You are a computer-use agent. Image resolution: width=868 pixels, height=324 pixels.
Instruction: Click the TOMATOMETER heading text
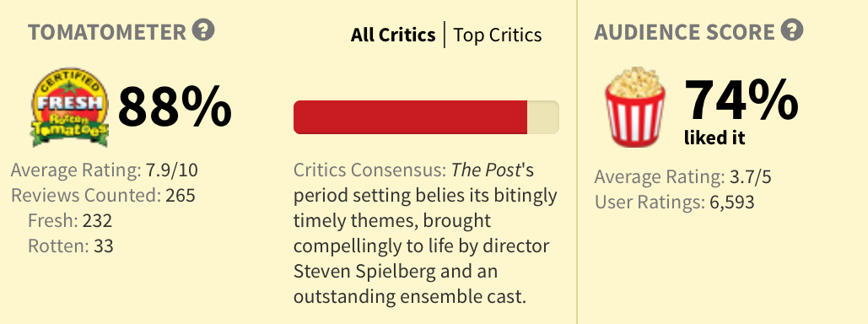tap(107, 33)
